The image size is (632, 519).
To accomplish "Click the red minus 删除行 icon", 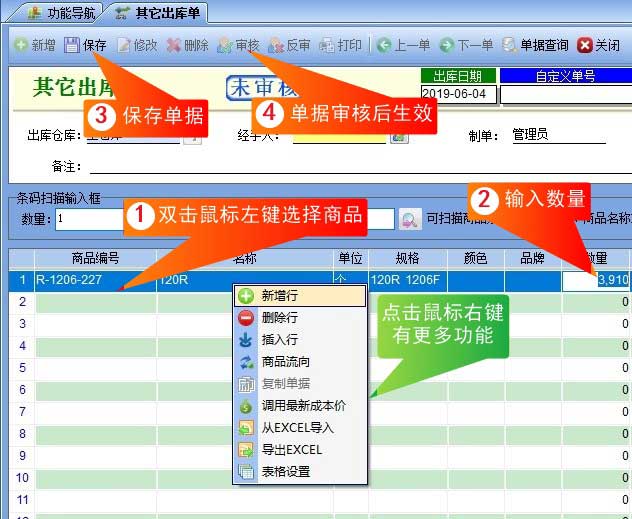I will (x=245, y=318).
